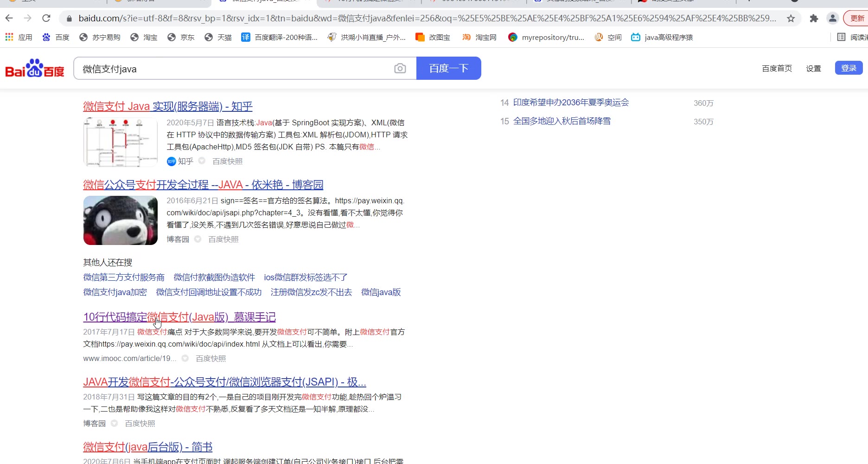Search related 微信支付java加密
Viewport: 868px width, 464px height.
(x=115, y=292)
